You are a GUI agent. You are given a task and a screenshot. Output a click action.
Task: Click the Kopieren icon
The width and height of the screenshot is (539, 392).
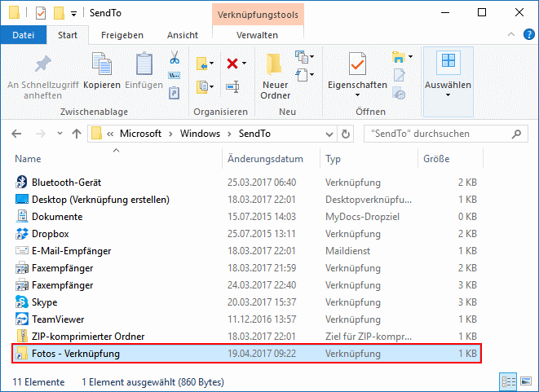click(x=102, y=64)
